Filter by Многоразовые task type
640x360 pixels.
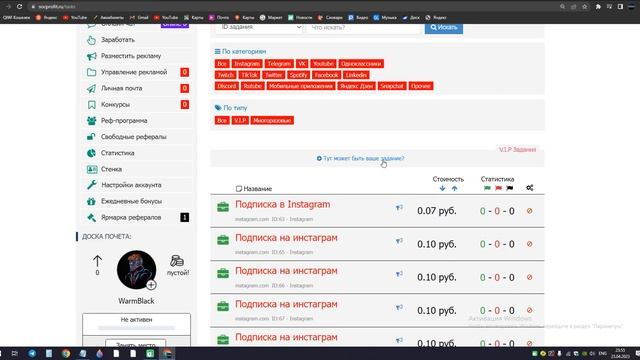click(x=272, y=120)
